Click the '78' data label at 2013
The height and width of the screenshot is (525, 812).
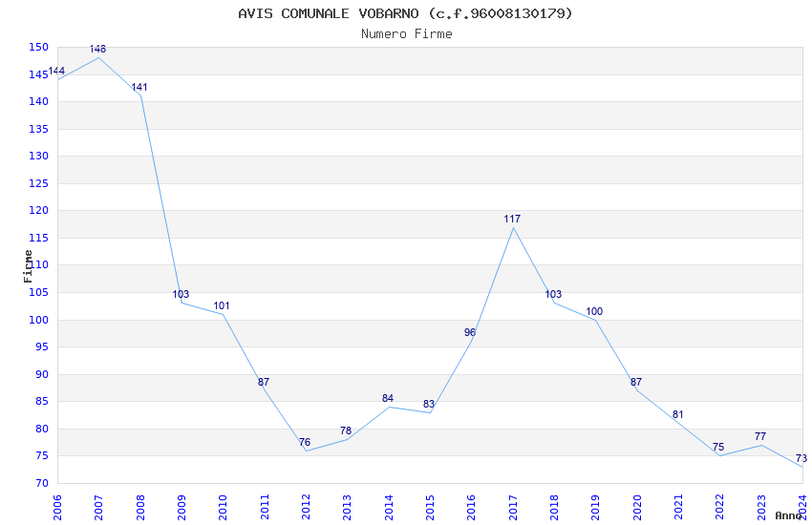coord(346,430)
